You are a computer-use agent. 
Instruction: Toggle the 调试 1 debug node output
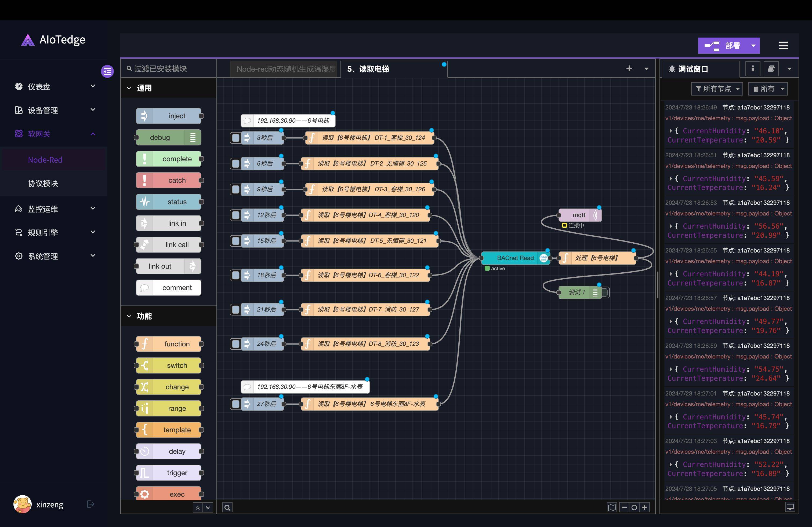tap(605, 292)
